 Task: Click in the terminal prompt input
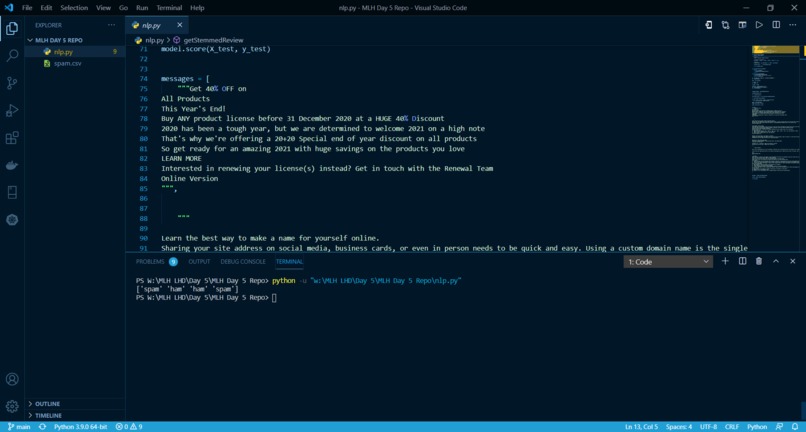274,298
